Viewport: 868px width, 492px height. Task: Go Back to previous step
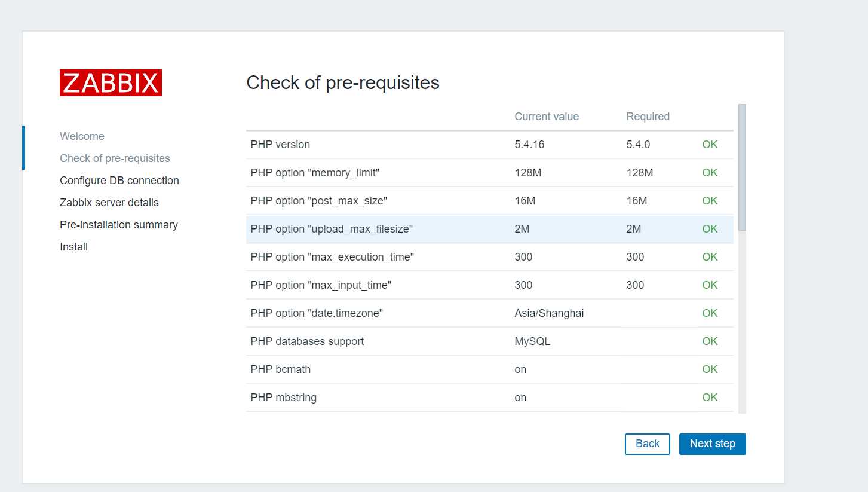(648, 444)
